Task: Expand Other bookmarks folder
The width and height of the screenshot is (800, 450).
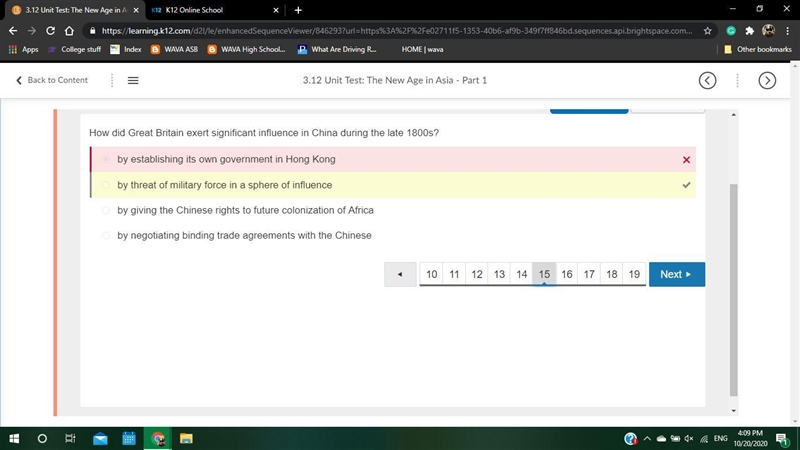Action: (758, 49)
